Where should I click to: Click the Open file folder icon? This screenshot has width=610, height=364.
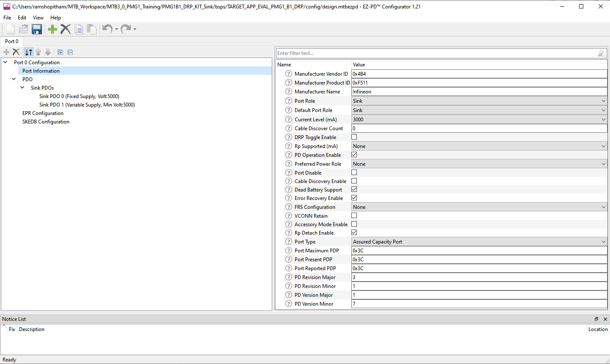24,29
